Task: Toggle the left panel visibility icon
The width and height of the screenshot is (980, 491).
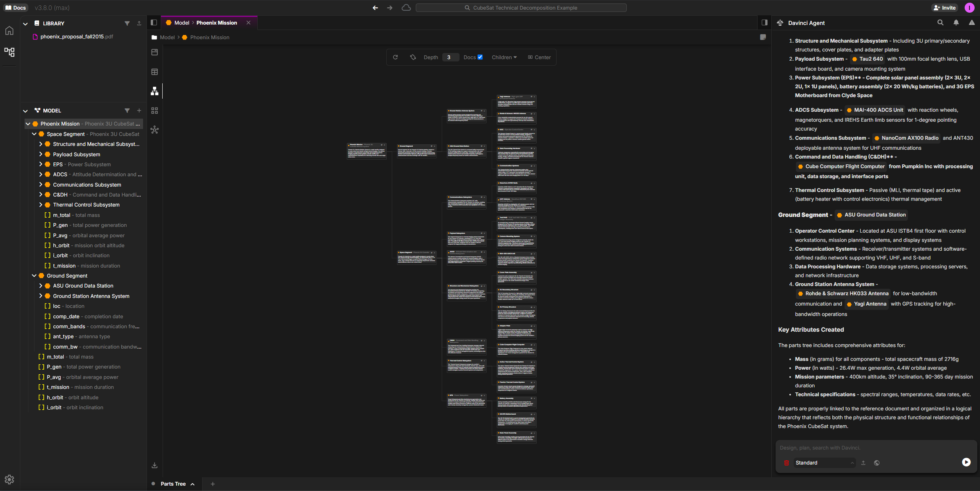Action: [x=154, y=22]
